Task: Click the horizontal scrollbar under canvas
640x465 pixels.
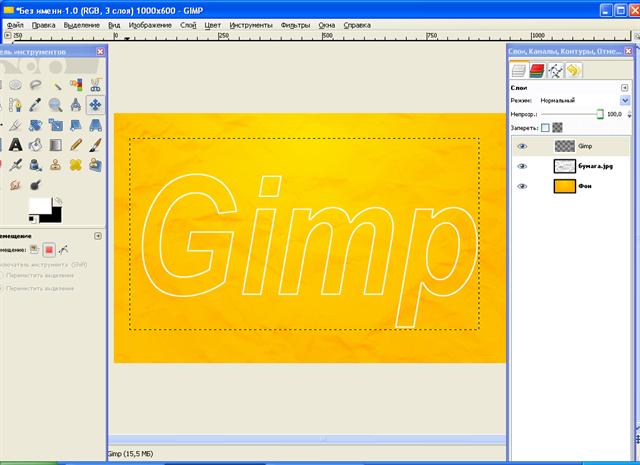Action: click(307, 439)
